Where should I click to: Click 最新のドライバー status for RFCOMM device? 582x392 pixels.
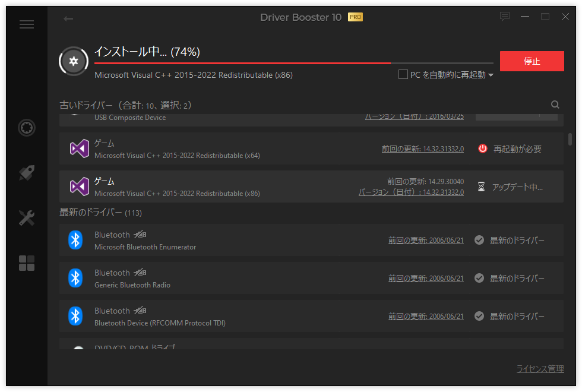point(517,316)
